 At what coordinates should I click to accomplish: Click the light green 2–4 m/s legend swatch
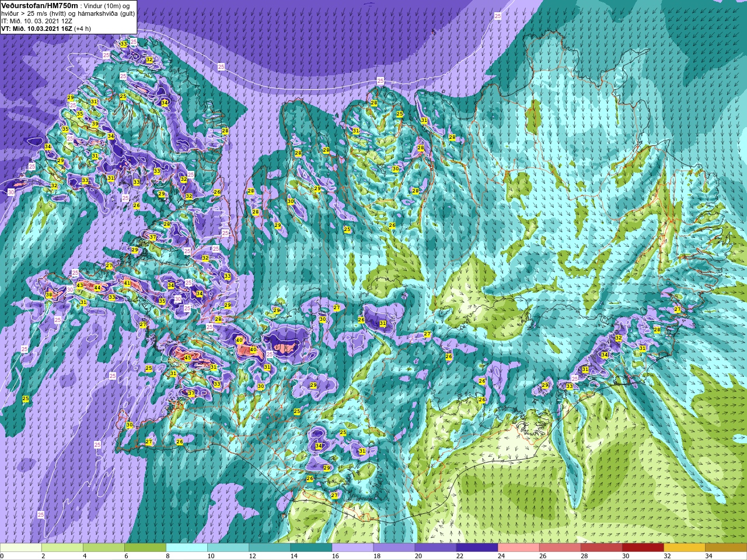point(62,548)
